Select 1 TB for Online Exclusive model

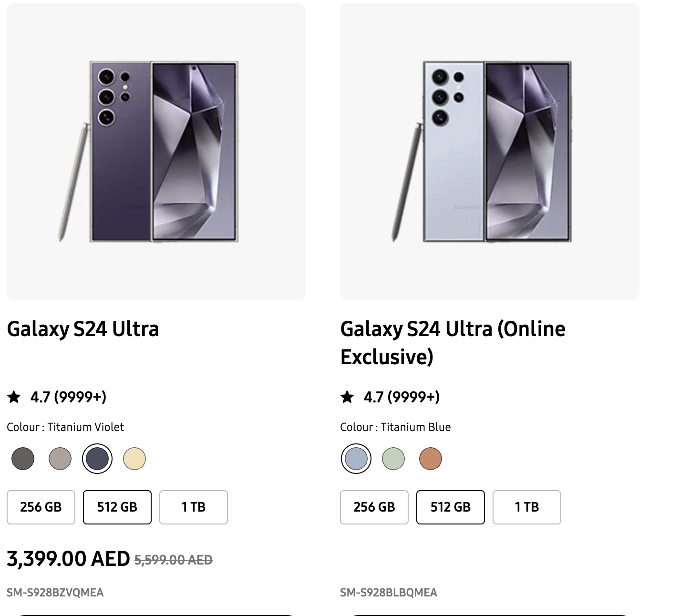(527, 507)
